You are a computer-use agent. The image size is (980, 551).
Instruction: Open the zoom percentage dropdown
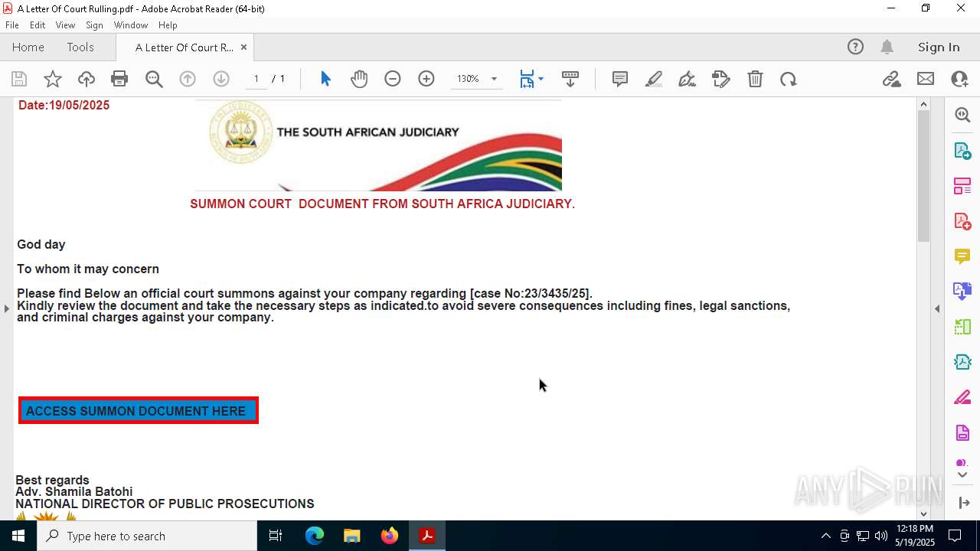494,79
